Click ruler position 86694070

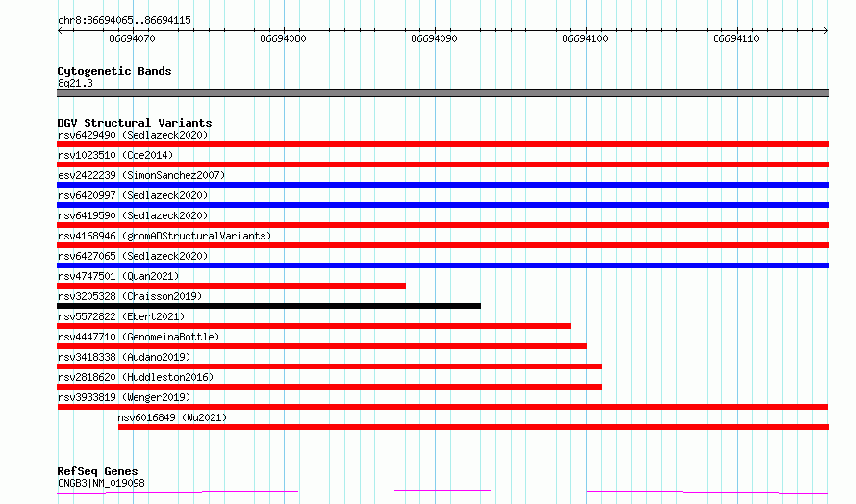click(132, 38)
